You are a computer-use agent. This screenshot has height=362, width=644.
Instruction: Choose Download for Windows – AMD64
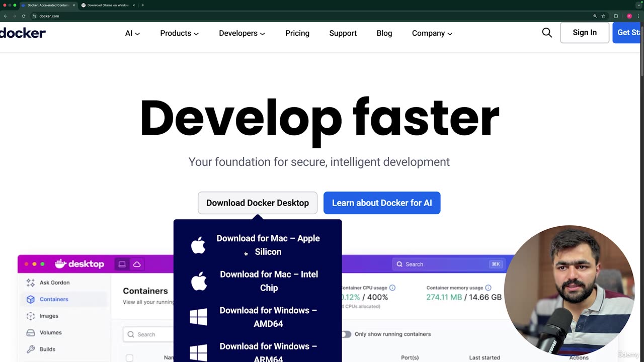(x=268, y=317)
